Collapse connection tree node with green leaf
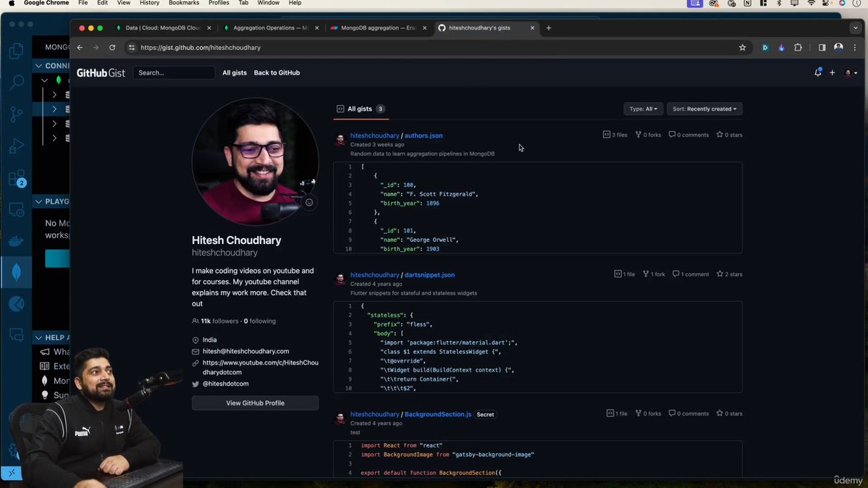 (x=44, y=80)
